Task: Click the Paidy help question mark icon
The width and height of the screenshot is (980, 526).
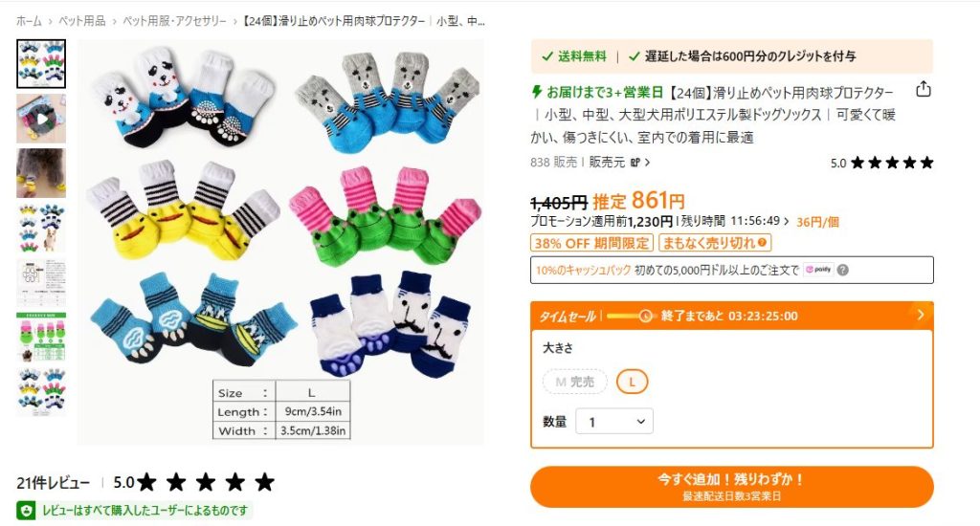Action: coord(842,270)
